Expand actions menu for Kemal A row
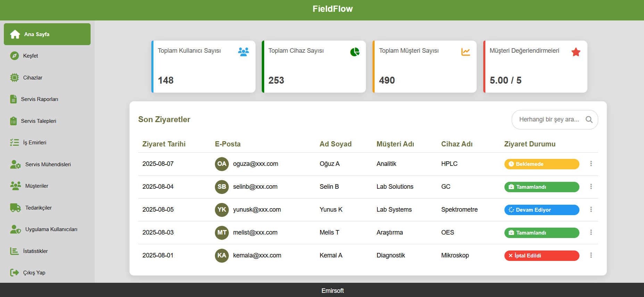The width and height of the screenshot is (644, 297). pos(591,255)
